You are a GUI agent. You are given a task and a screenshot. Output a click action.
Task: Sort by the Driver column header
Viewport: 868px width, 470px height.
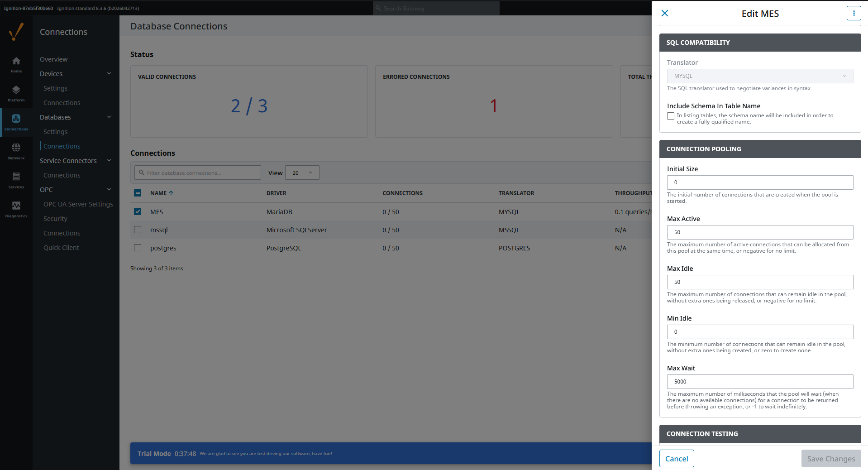click(276, 193)
